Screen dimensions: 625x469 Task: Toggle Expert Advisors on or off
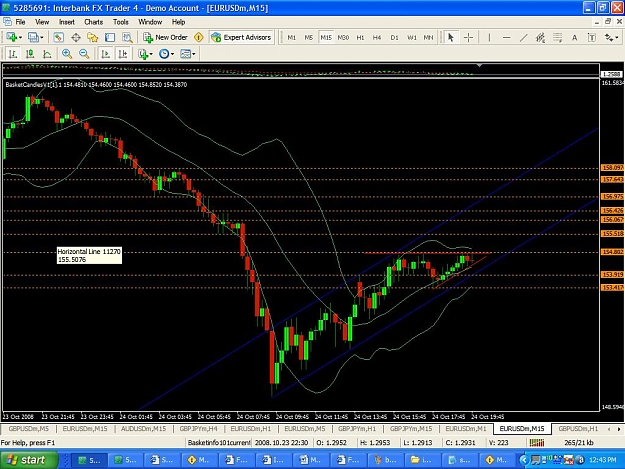[x=242, y=37]
